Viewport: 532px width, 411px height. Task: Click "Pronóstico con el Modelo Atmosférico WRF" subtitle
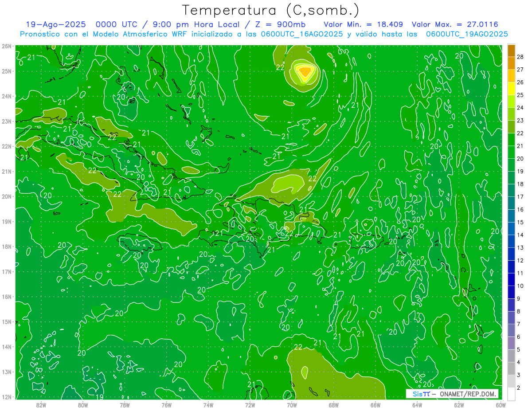[x=104, y=34]
